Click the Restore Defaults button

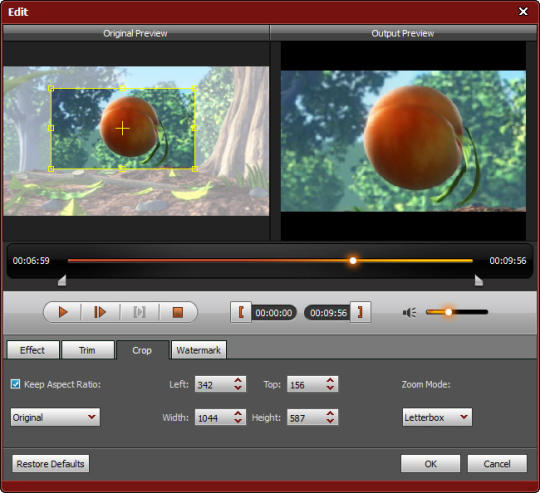[x=51, y=464]
